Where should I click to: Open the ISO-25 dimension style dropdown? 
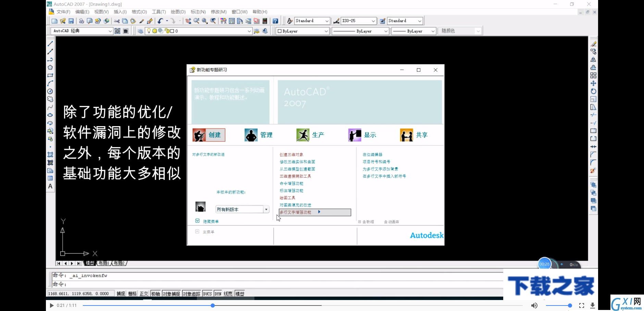click(359, 21)
